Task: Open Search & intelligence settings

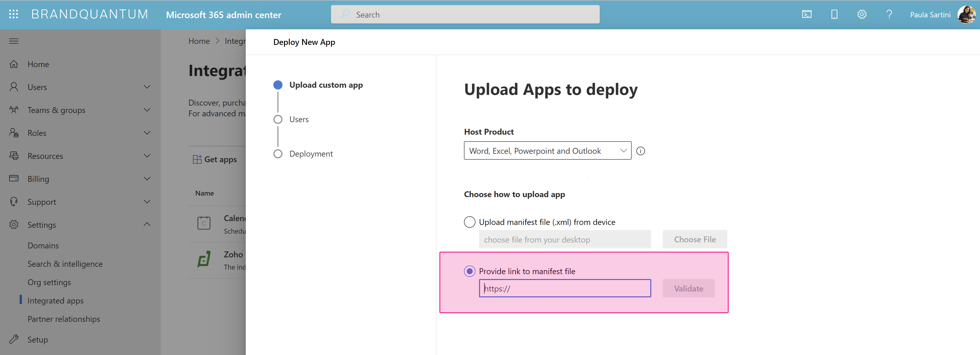Action: [x=65, y=264]
